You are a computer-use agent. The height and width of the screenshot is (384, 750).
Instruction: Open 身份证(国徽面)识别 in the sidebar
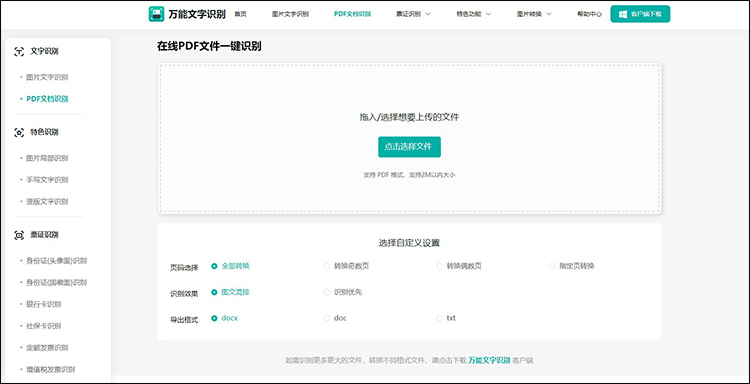click(56, 283)
